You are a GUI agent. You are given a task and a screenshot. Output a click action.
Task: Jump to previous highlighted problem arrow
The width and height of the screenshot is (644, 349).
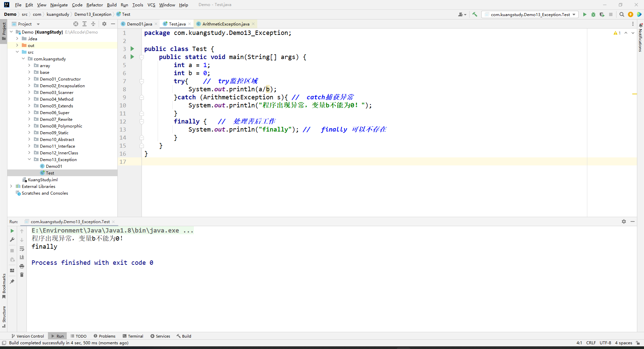[626, 33]
